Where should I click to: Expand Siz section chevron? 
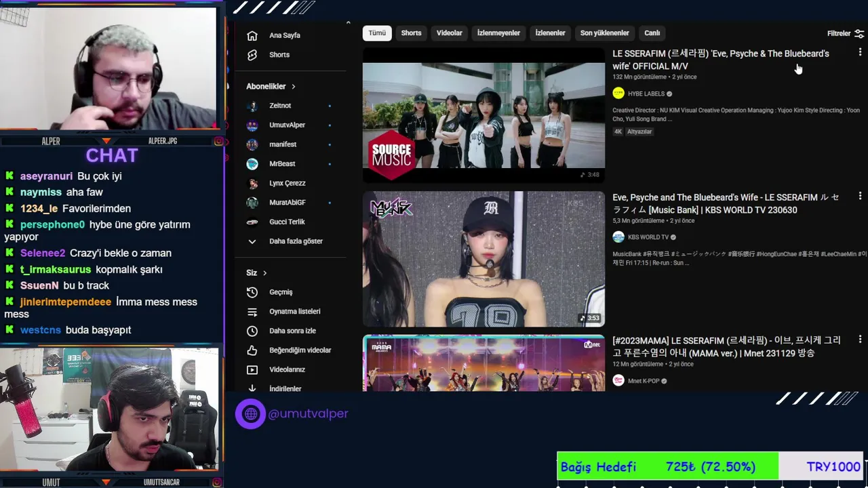pyautogui.click(x=264, y=273)
